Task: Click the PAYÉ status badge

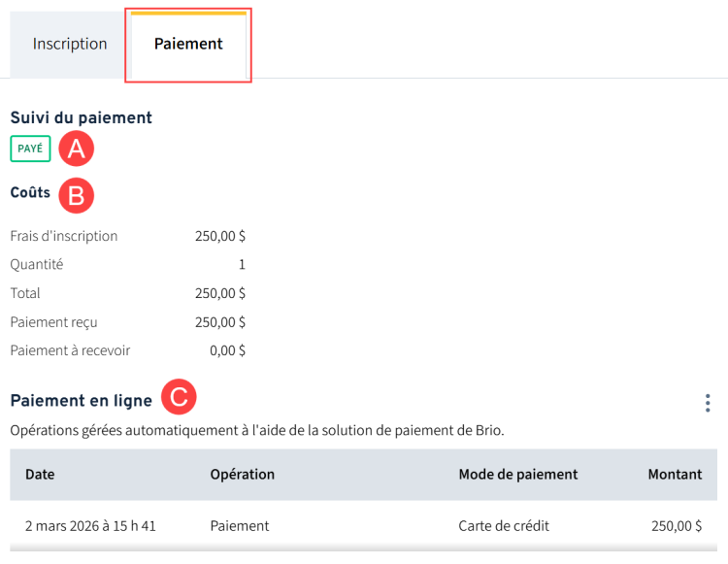Action: [x=30, y=149]
